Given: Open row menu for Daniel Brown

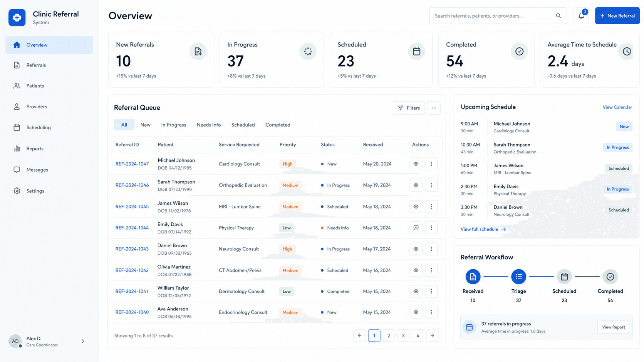Looking at the screenshot, I should [x=431, y=249].
